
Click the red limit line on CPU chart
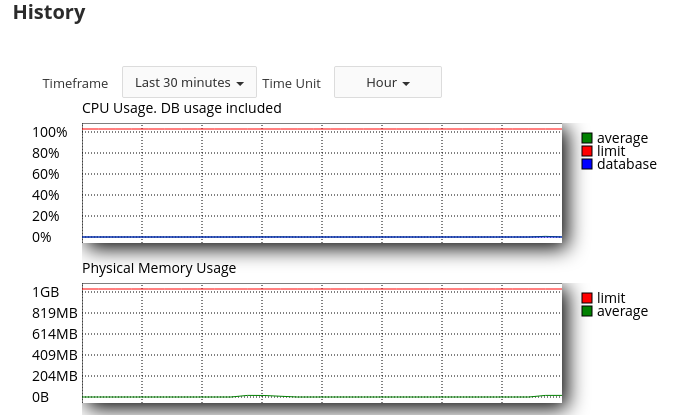(x=322, y=129)
